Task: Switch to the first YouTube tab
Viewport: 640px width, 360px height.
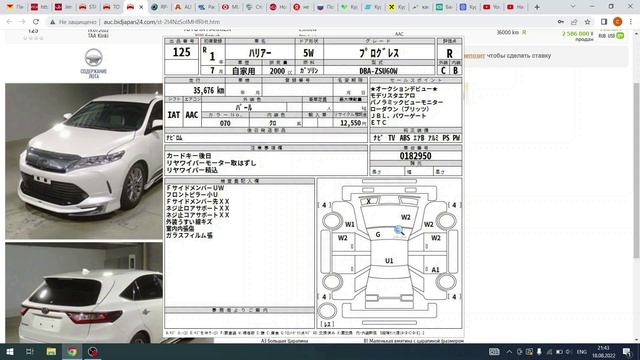Action: coord(492,7)
